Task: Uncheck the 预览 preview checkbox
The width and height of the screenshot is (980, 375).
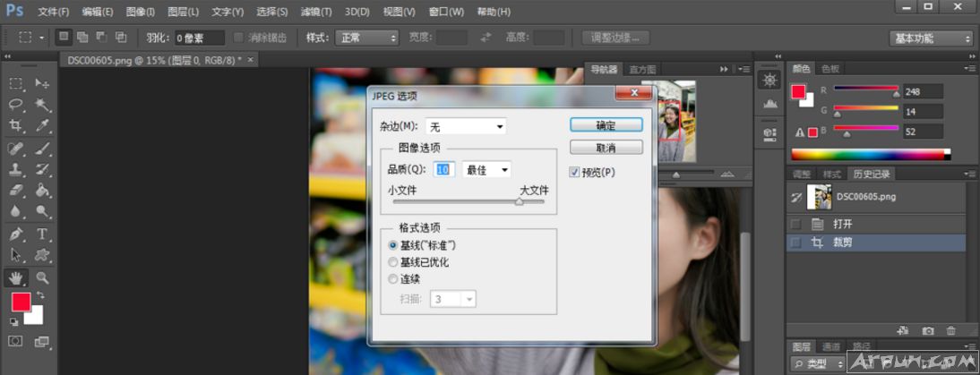Action: [574, 172]
